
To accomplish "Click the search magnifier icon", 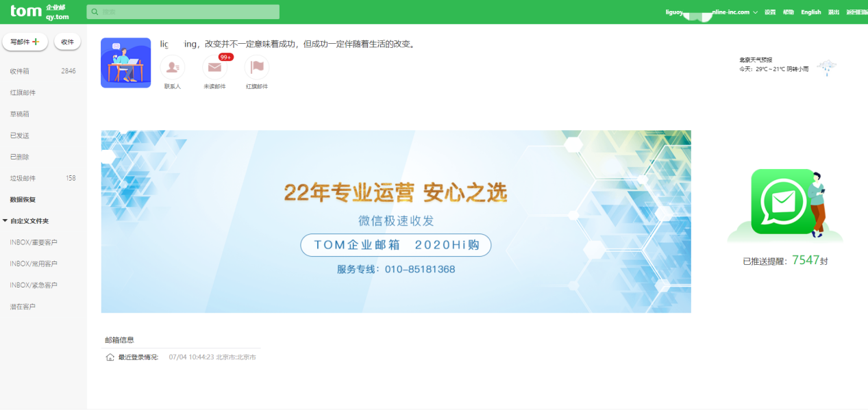I will (95, 12).
